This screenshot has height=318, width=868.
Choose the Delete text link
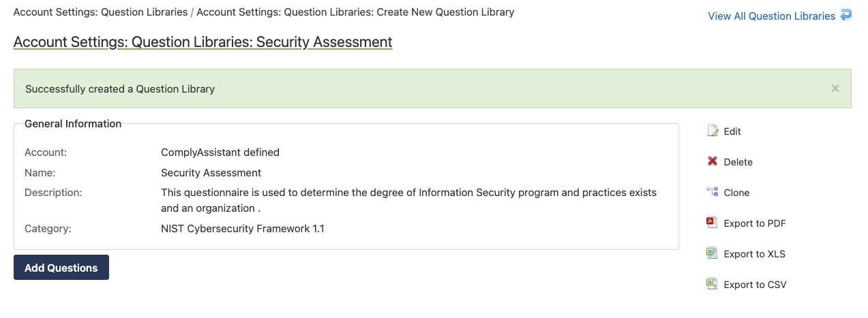click(x=738, y=162)
